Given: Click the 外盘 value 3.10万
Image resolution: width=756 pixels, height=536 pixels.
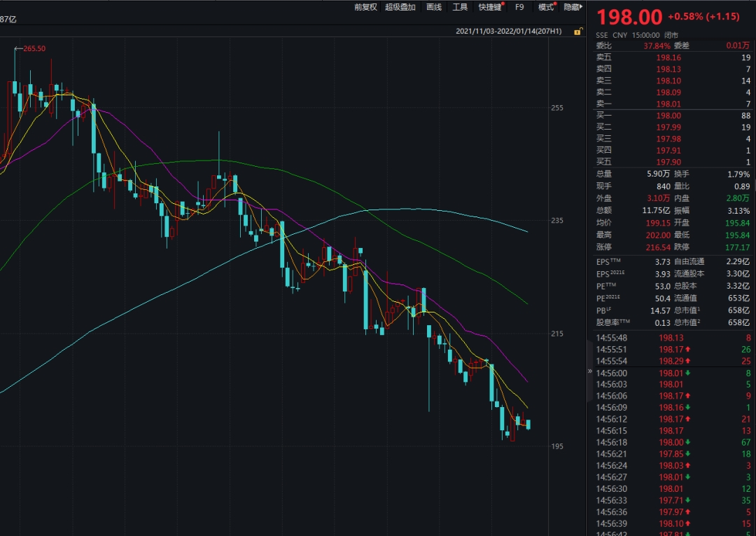Looking at the screenshot, I should tap(658, 198).
